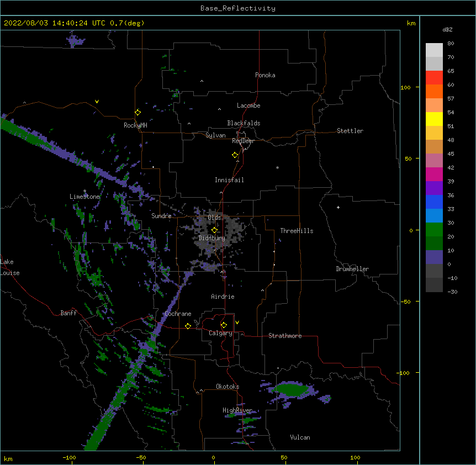Select the Sylvan map label
This screenshot has width=476, height=465.
pos(215,135)
